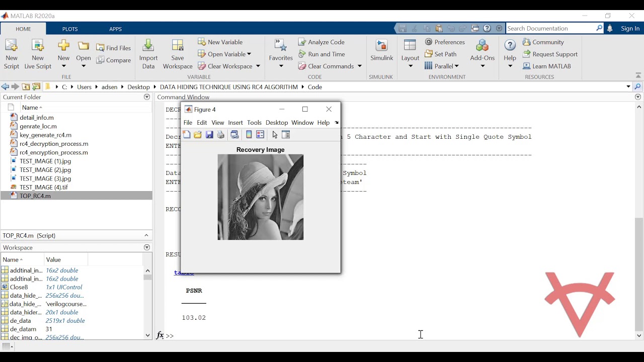Expand the Open Variable dropdown
The width and height of the screenshot is (644, 362).
point(249,54)
